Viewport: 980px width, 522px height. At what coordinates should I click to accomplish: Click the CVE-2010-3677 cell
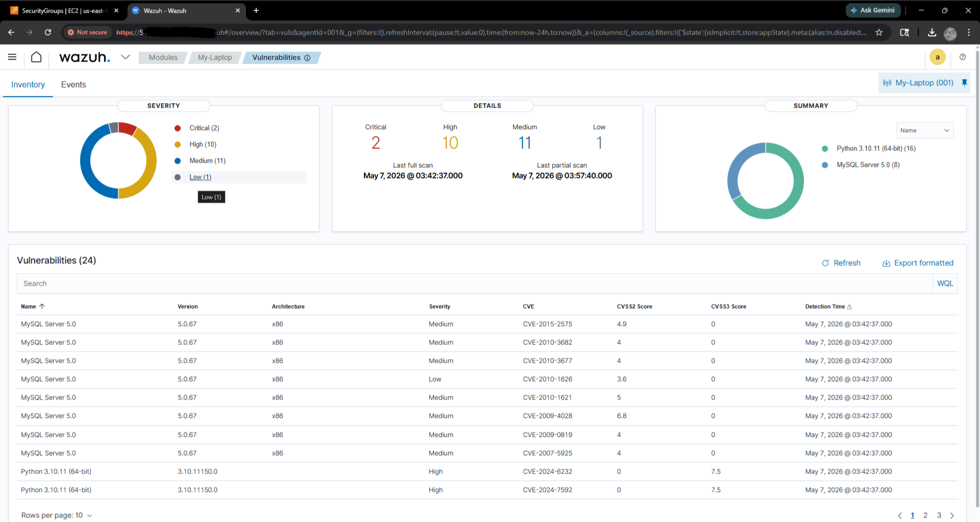[x=547, y=361]
